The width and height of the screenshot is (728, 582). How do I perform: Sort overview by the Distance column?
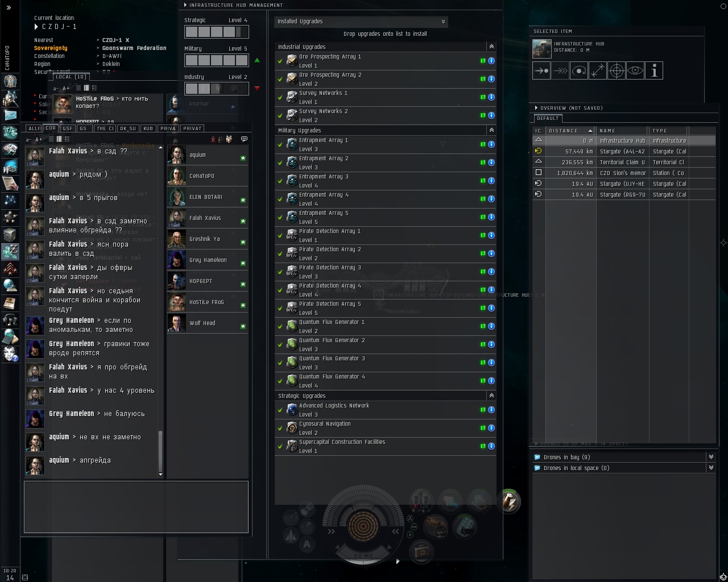(x=570, y=131)
